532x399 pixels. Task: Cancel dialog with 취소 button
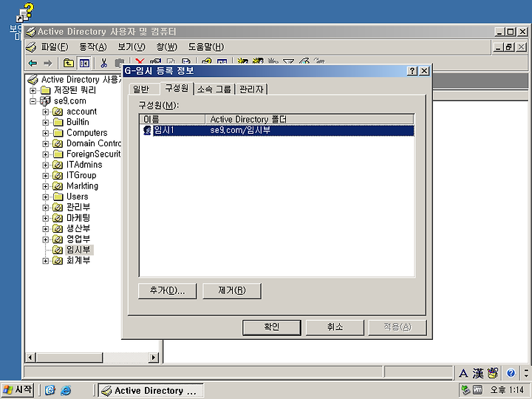(x=335, y=327)
